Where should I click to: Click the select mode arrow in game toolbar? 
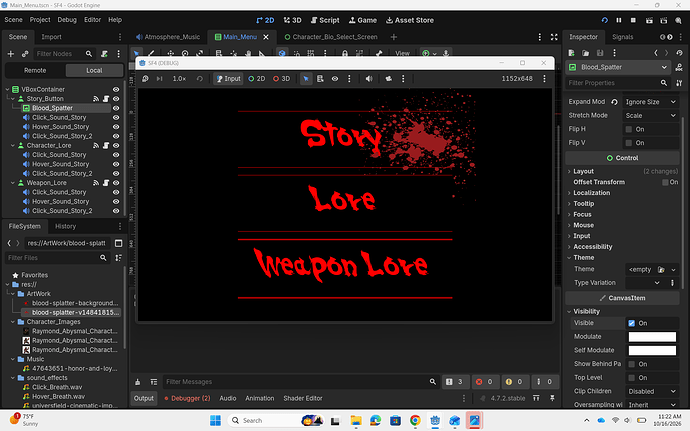[x=306, y=78]
